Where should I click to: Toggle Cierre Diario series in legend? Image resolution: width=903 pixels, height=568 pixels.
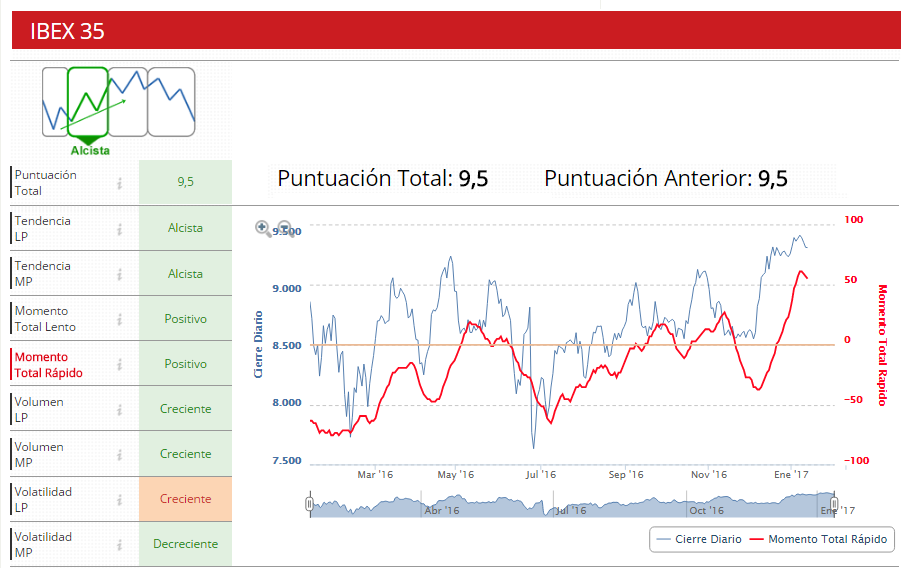click(699, 539)
